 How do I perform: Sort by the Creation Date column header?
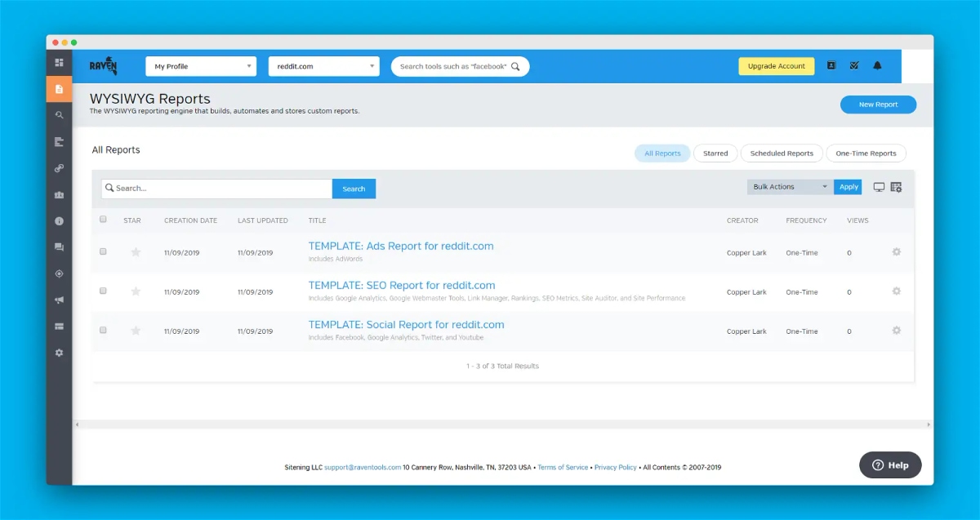190,220
